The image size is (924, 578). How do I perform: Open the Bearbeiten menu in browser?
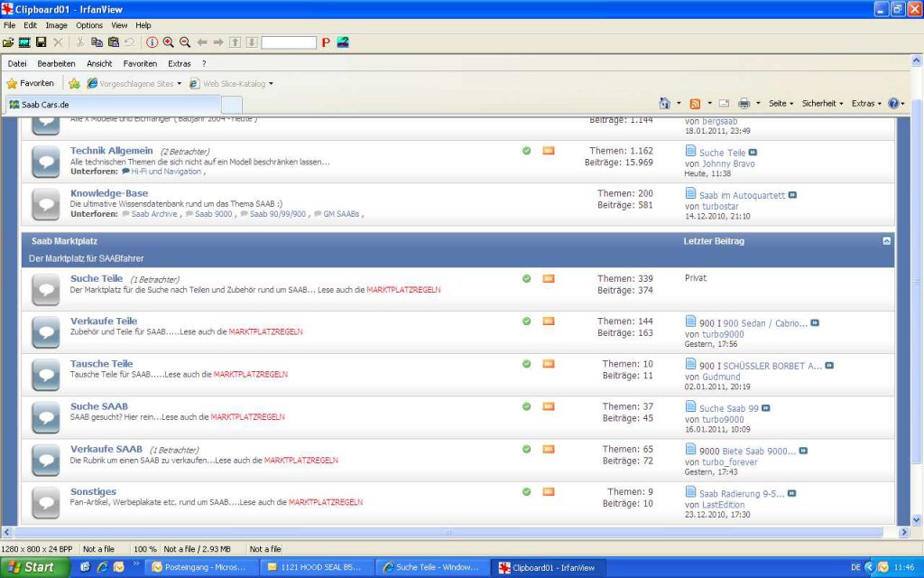pos(56,64)
